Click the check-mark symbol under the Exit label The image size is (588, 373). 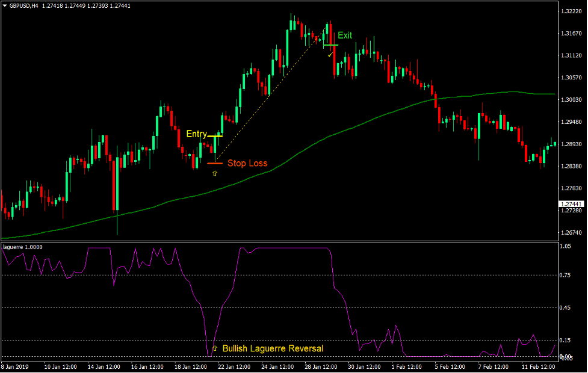[x=330, y=54]
